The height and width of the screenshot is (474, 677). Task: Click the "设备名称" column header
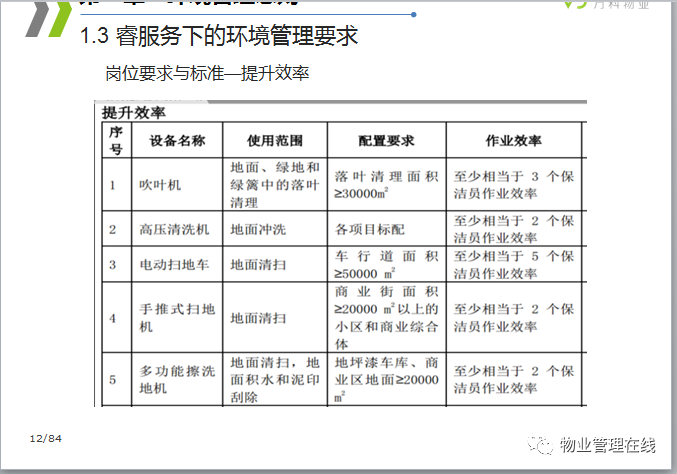pyautogui.click(x=177, y=140)
